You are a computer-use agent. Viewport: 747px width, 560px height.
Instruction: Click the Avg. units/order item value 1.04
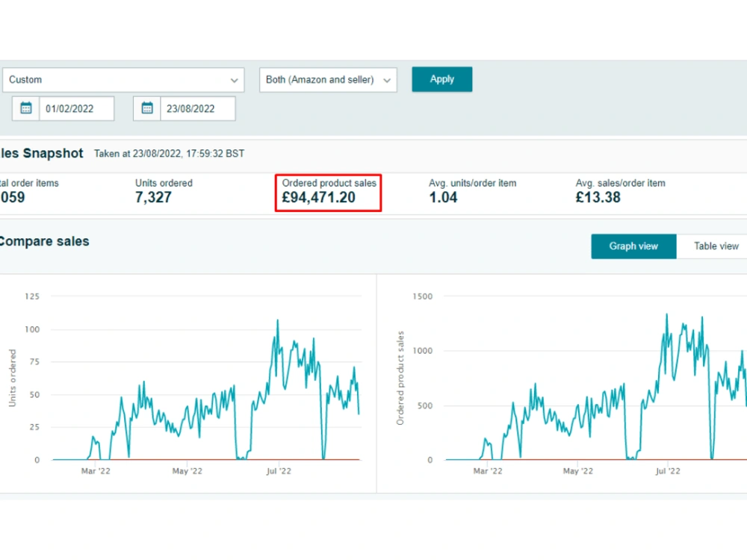pos(443,198)
